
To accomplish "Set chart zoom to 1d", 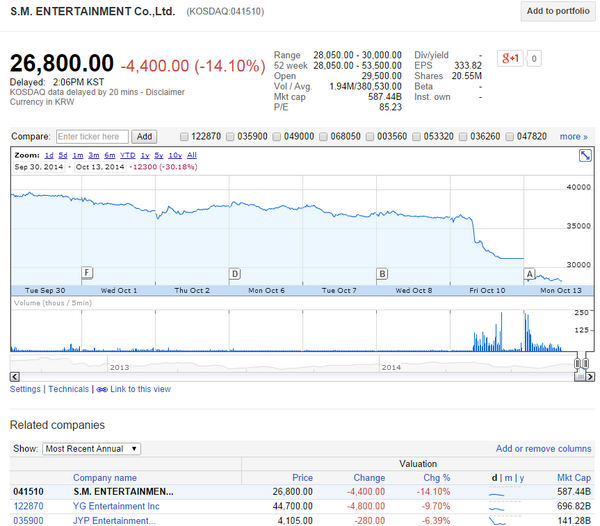I will tap(49, 155).
